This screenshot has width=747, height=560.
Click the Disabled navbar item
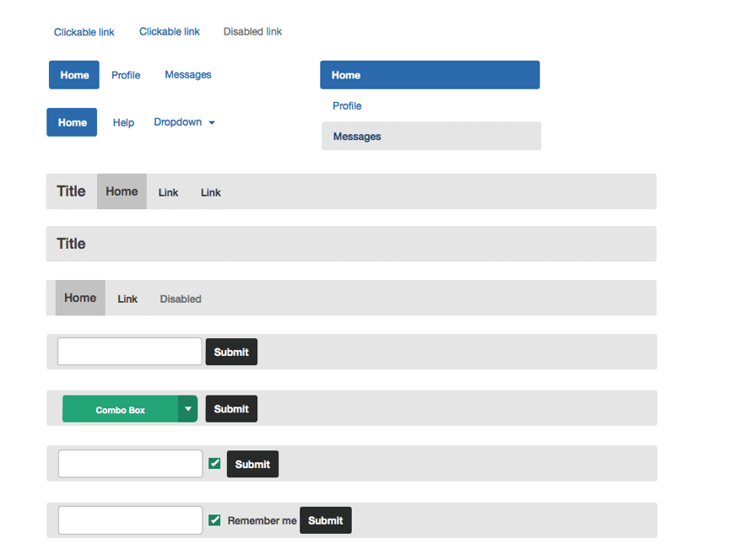pos(181,299)
